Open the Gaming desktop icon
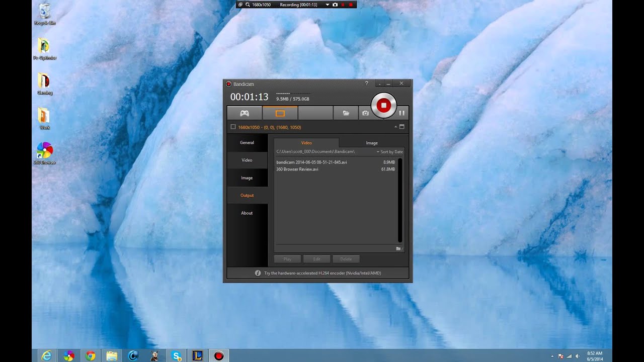 click(x=45, y=84)
